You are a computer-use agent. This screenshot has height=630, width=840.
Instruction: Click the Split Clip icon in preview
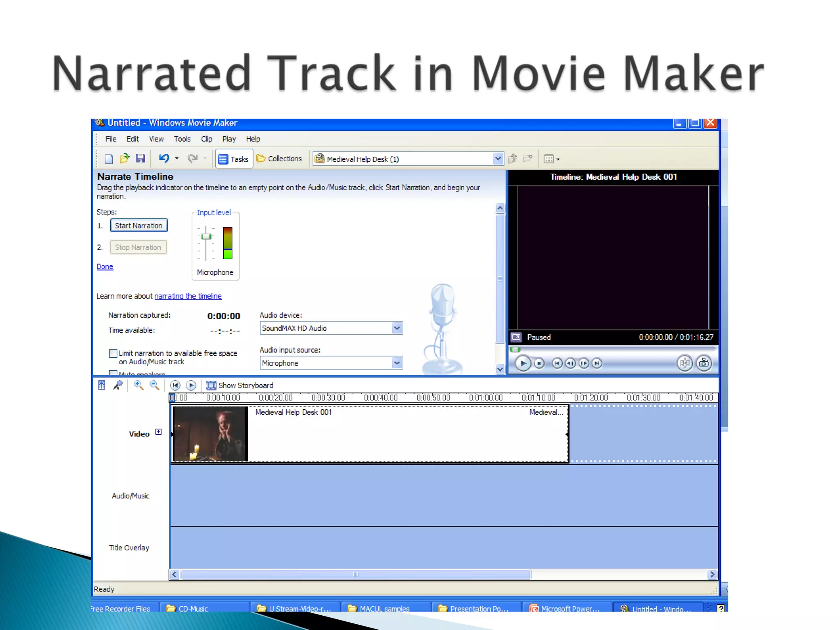click(685, 363)
